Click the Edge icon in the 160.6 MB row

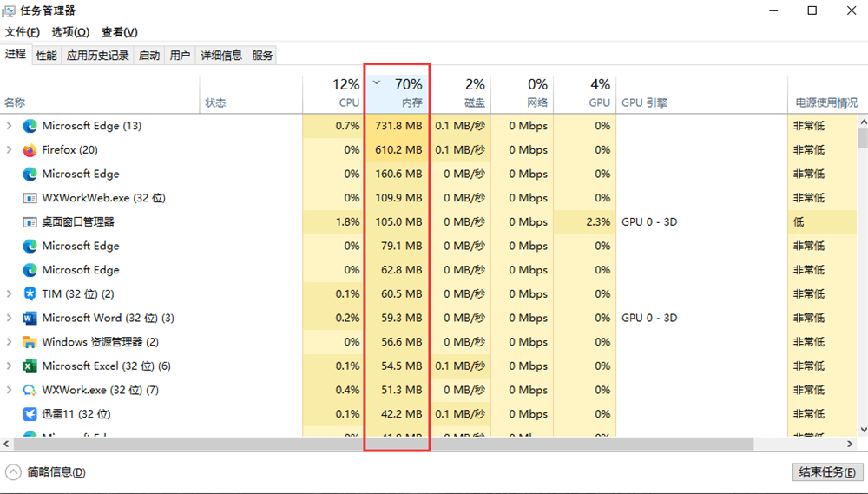click(x=30, y=174)
